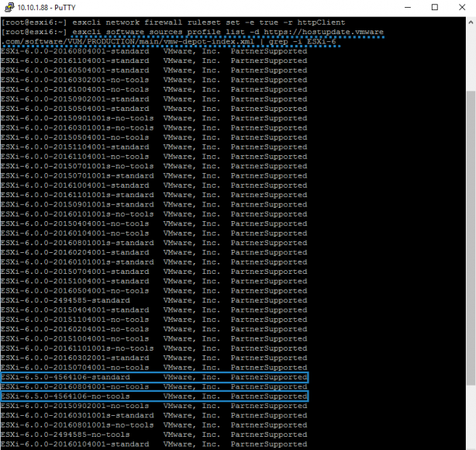Select row ESXi-6.0.0-20161004001-standard
The image size is (476, 450).
point(154,185)
